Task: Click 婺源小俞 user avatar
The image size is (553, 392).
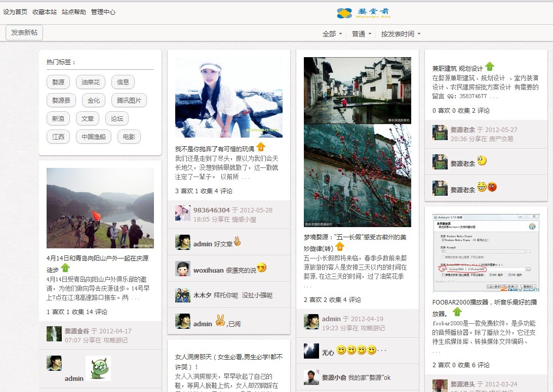Action: (311, 377)
